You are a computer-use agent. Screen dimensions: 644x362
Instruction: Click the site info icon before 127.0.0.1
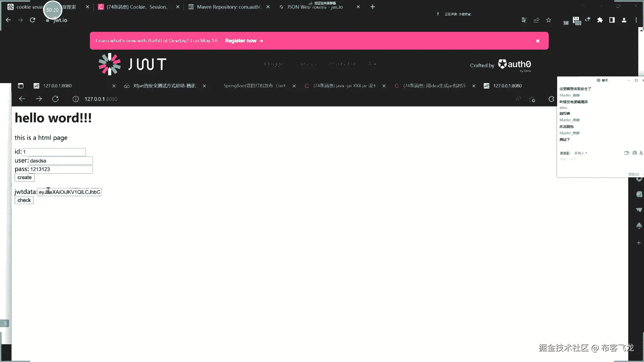pyautogui.click(x=76, y=99)
